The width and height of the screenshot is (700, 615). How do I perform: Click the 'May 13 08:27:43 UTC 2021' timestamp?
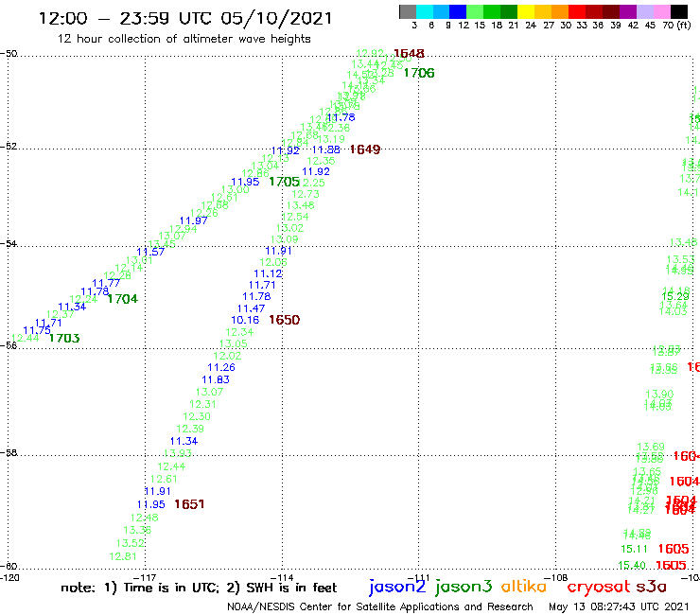pos(619,606)
